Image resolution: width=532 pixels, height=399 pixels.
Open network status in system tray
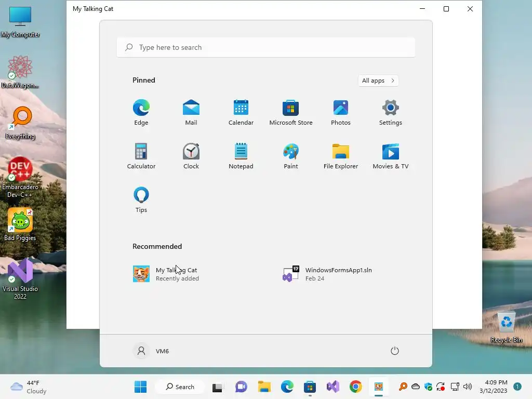pos(455,387)
